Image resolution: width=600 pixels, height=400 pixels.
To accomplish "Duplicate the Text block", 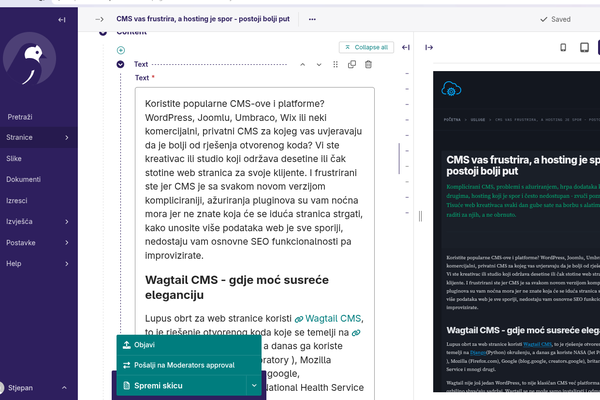I will (352, 64).
